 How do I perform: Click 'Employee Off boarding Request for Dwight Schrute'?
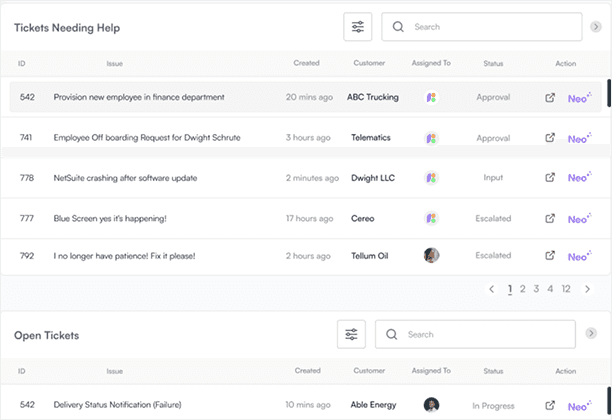point(147,137)
